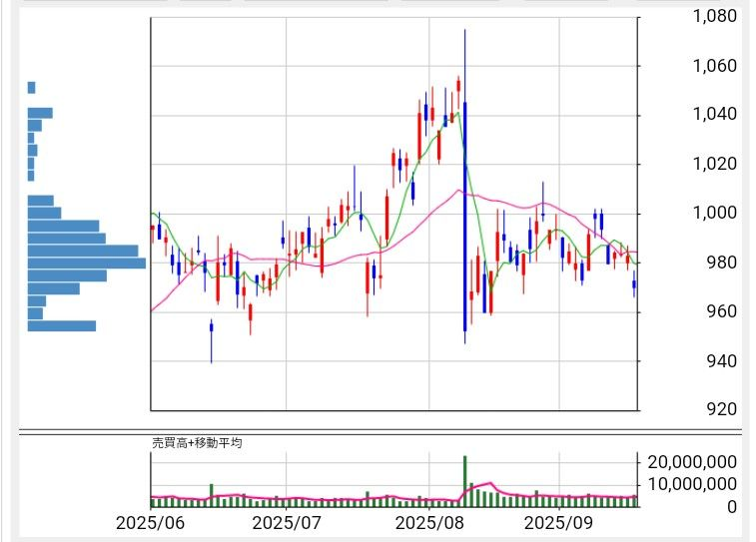
Task: Click the 960 price axis value
Action: point(722,311)
